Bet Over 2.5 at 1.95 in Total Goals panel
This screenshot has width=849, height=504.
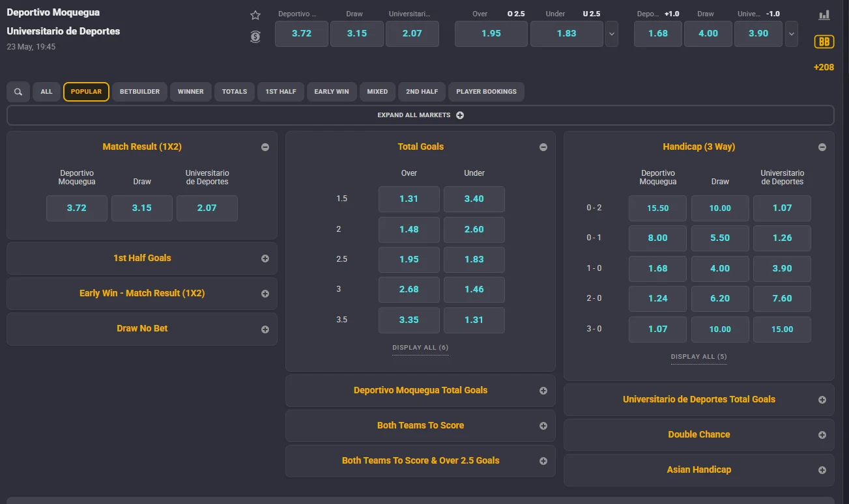pyautogui.click(x=409, y=260)
